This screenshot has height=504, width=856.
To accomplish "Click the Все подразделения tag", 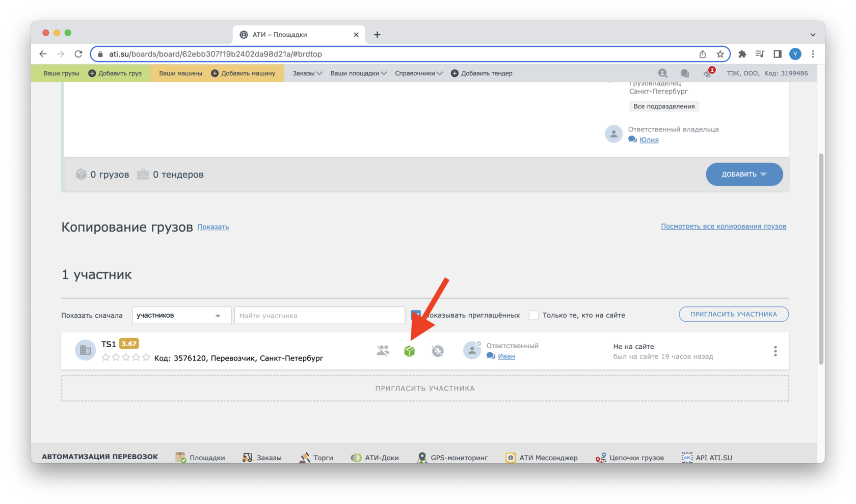I will pos(664,106).
